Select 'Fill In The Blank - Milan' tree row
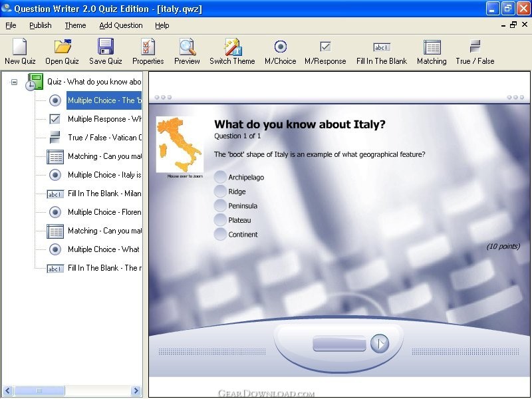532x399 pixels. [x=104, y=194]
